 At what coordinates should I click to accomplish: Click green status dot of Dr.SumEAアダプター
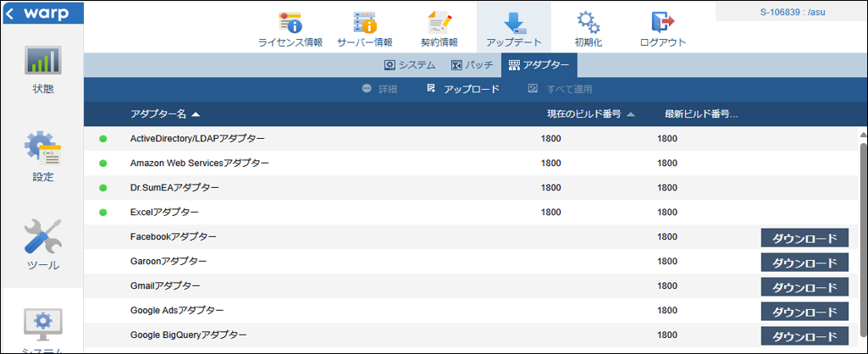(103, 188)
